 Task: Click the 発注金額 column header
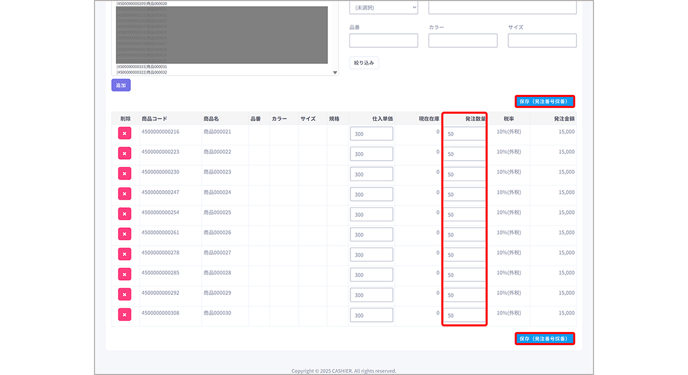[564, 119]
